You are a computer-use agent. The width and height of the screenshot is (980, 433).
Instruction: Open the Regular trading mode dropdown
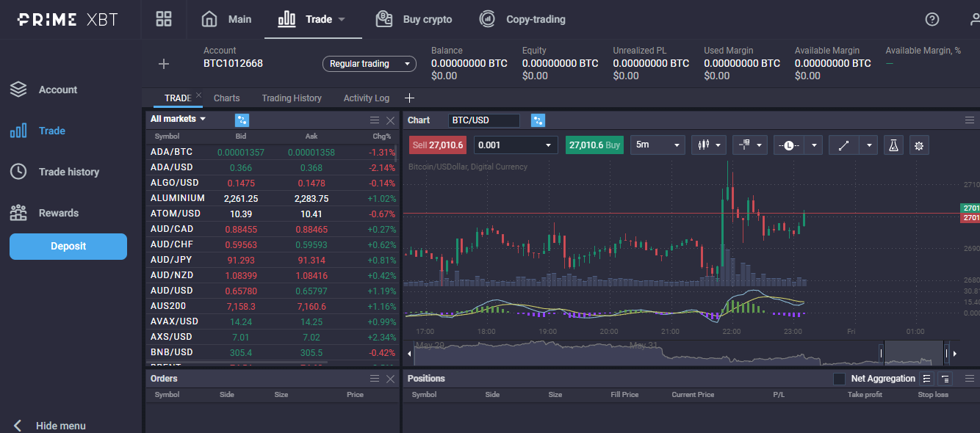(x=370, y=64)
